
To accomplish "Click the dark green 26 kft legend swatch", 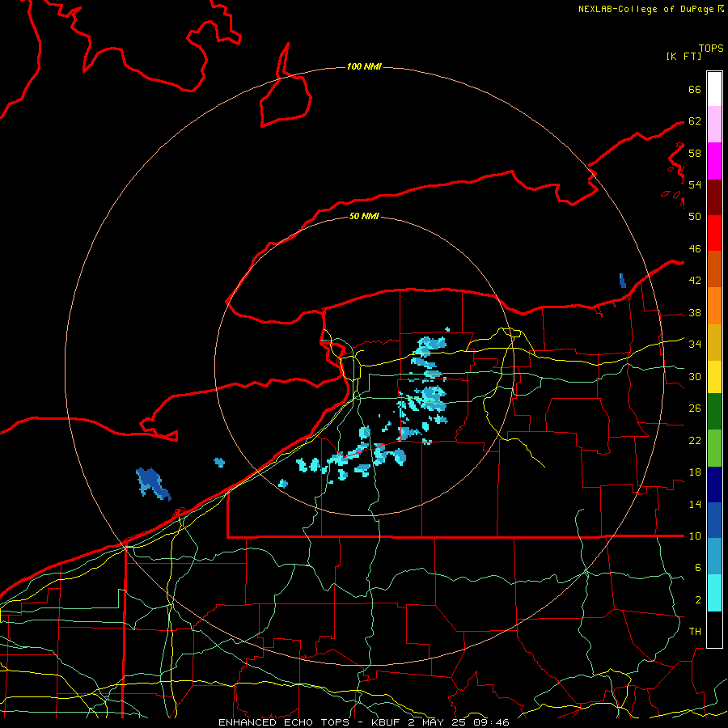I will [714, 412].
